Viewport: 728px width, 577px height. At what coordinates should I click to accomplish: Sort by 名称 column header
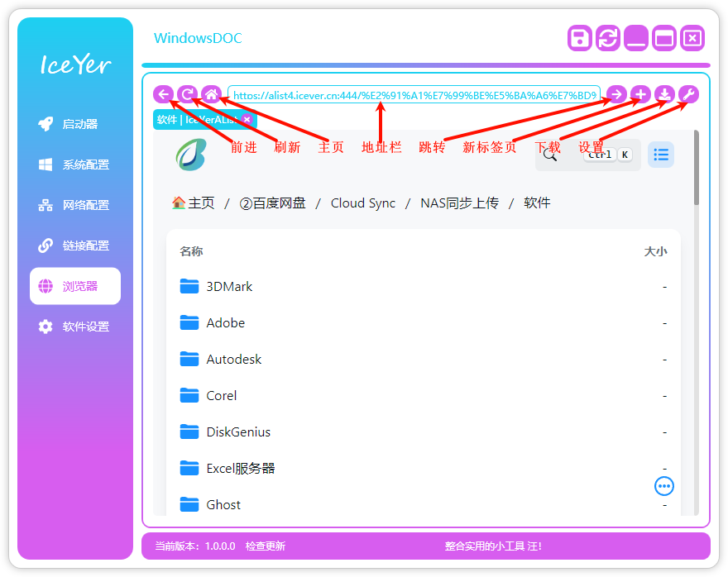[x=191, y=251]
